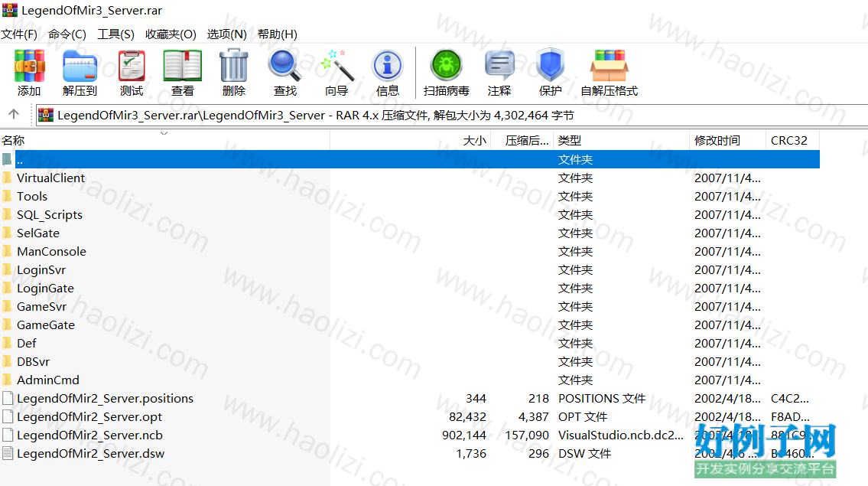Select the SelGate folder name
The width and height of the screenshot is (868, 486).
click(x=38, y=233)
